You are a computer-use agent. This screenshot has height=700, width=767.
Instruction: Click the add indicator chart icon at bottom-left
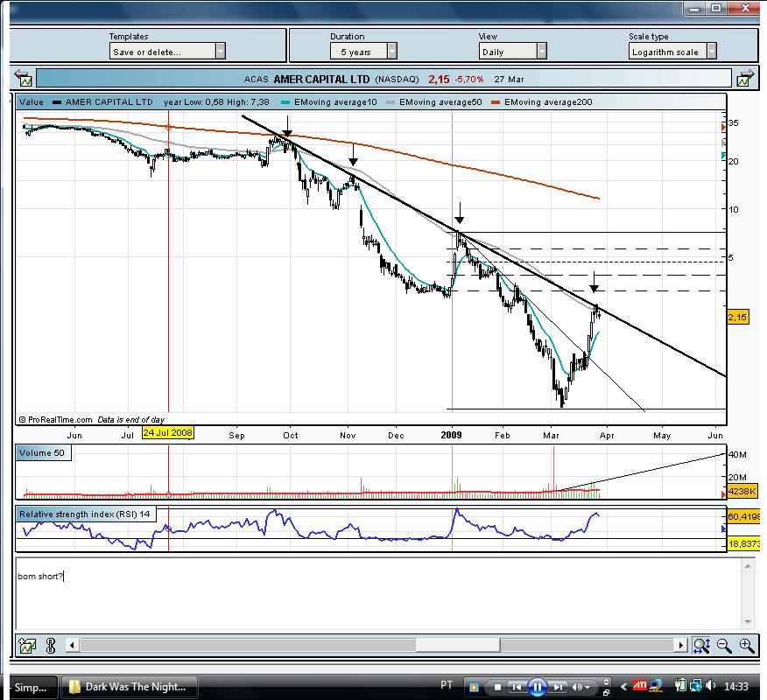(x=27, y=646)
